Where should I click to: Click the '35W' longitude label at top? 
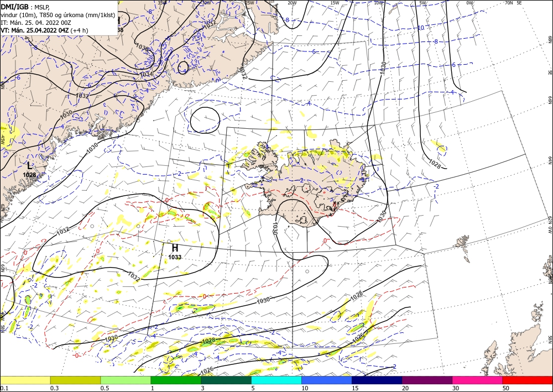[162, 3]
